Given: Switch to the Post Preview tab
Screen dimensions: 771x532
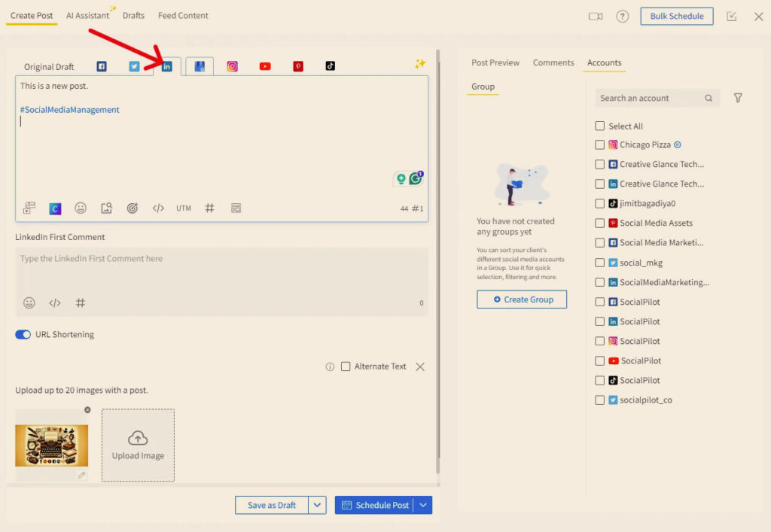Looking at the screenshot, I should click(495, 63).
